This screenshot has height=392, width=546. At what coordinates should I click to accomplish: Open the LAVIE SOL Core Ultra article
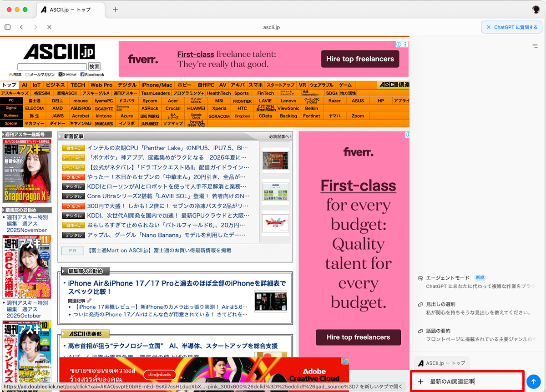tap(168, 196)
